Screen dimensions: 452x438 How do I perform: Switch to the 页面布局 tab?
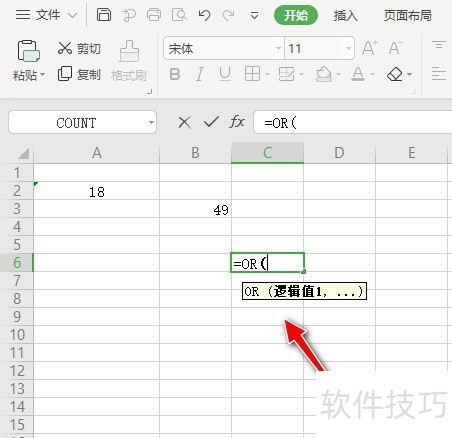[x=407, y=15]
